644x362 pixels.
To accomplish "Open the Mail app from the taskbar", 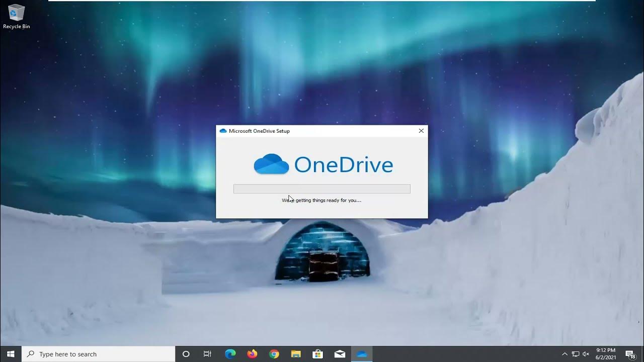I will (340, 354).
